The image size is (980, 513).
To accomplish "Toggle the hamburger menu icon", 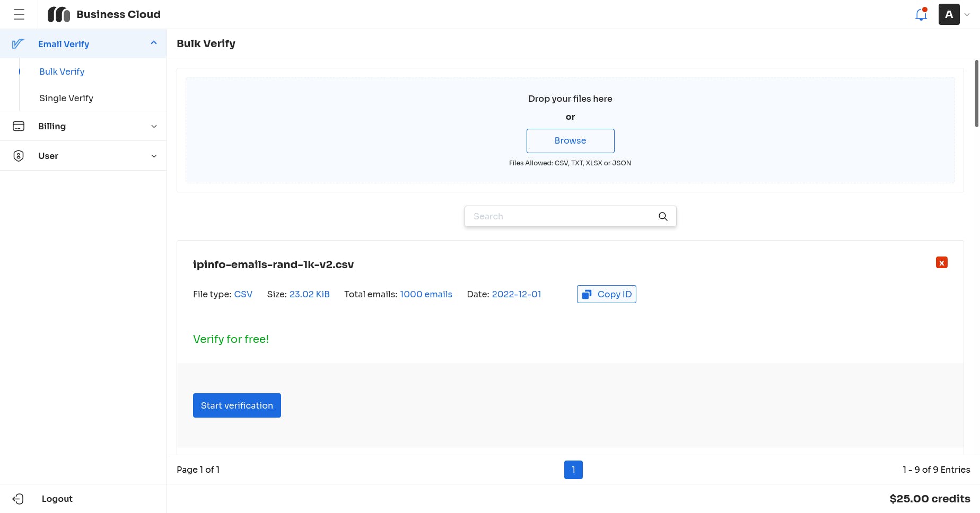I will tap(19, 14).
